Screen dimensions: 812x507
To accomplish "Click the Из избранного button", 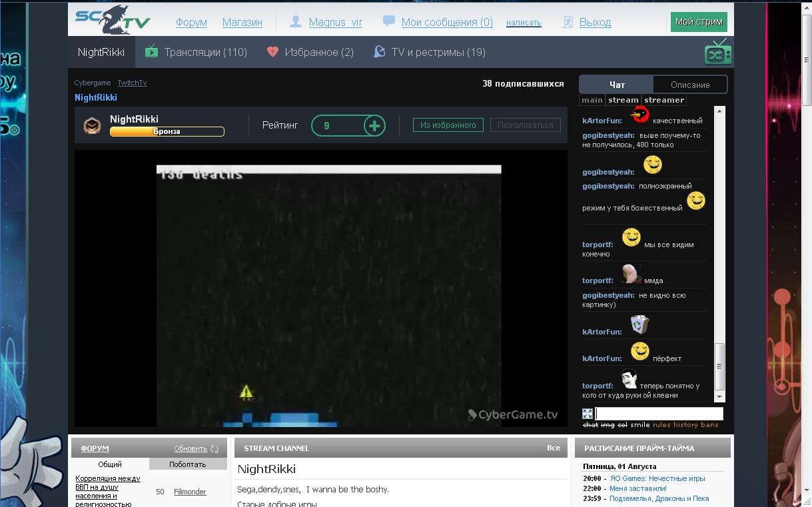I will point(448,125).
